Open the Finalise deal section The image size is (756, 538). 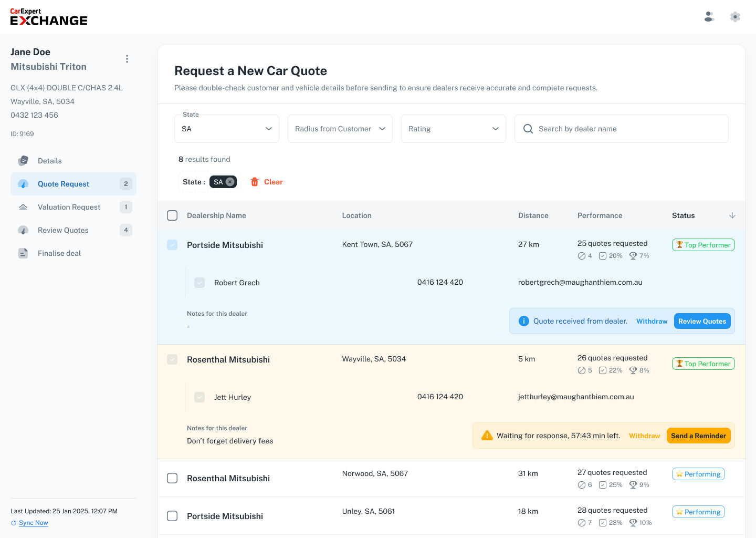pos(73,253)
